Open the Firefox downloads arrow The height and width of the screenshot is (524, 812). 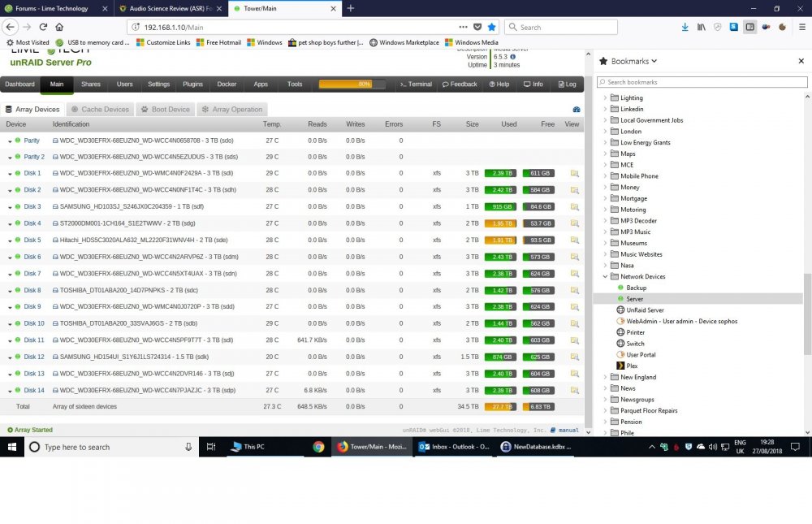point(685,27)
